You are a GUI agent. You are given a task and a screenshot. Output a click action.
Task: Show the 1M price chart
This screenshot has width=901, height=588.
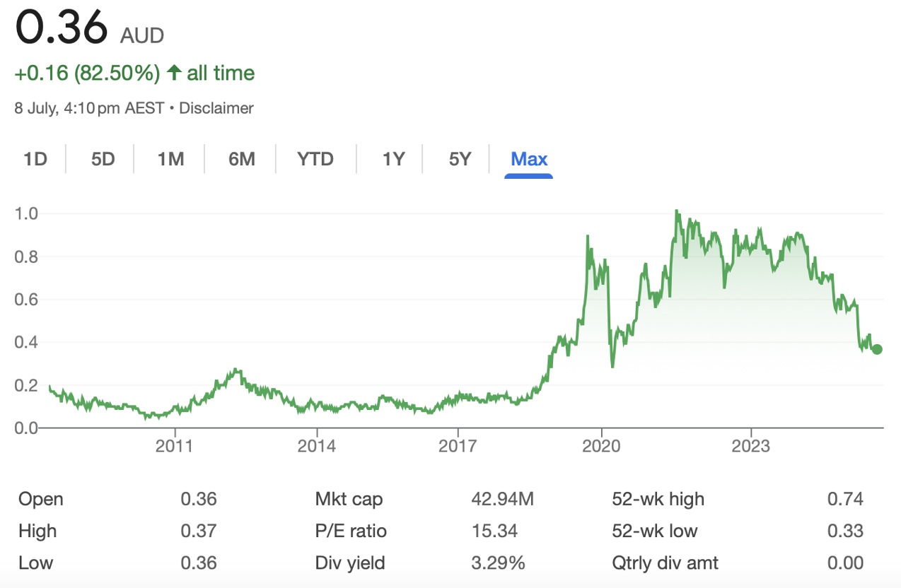coord(170,159)
